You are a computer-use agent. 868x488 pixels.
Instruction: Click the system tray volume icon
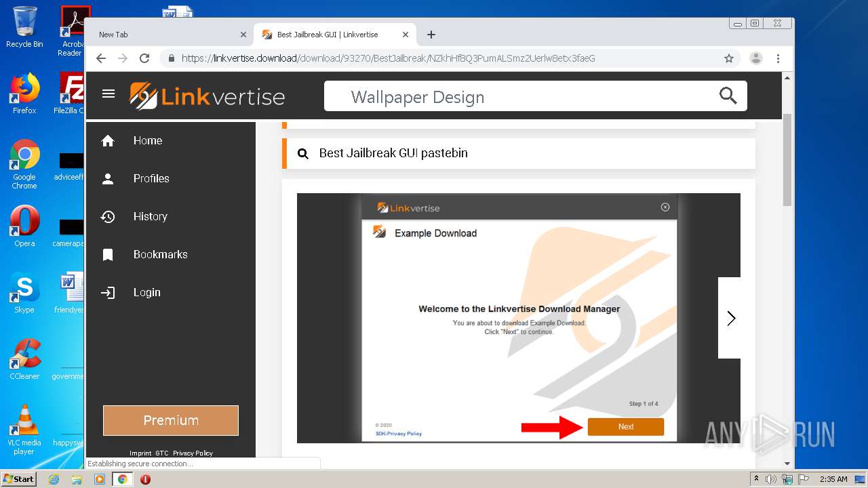point(771,479)
